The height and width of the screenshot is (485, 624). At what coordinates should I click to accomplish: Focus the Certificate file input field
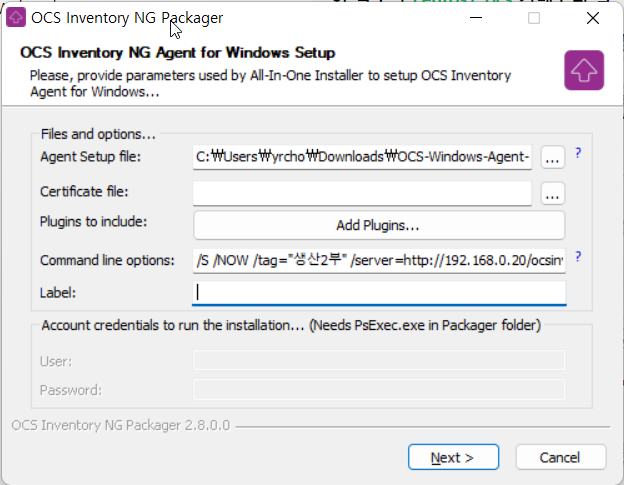pyautogui.click(x=362, y=194)
